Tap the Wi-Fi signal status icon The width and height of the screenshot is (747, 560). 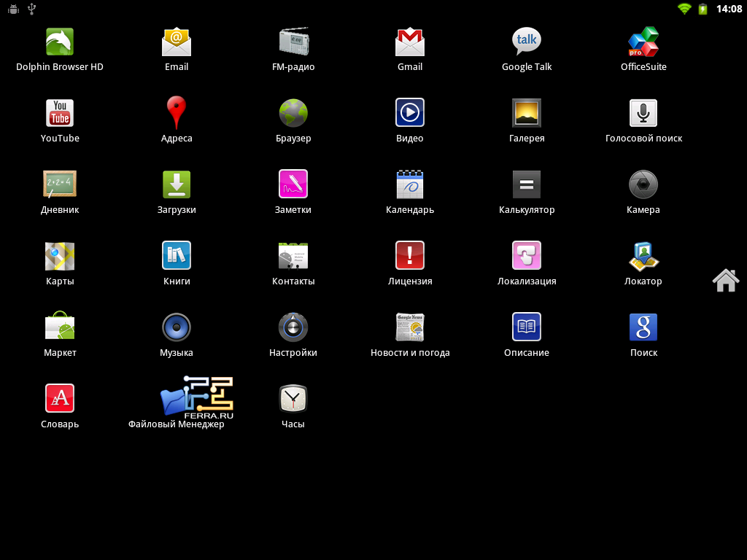click(x=684, y=9)
